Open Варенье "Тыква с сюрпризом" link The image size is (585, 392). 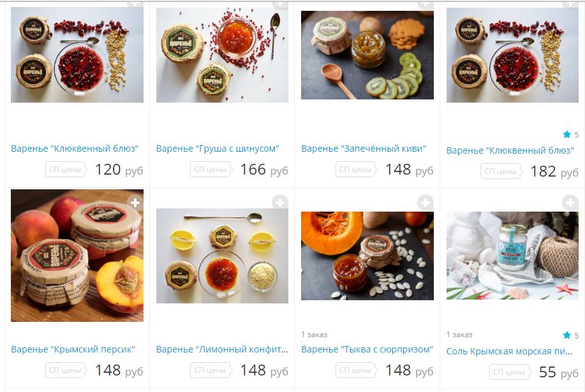click(367, 349)
